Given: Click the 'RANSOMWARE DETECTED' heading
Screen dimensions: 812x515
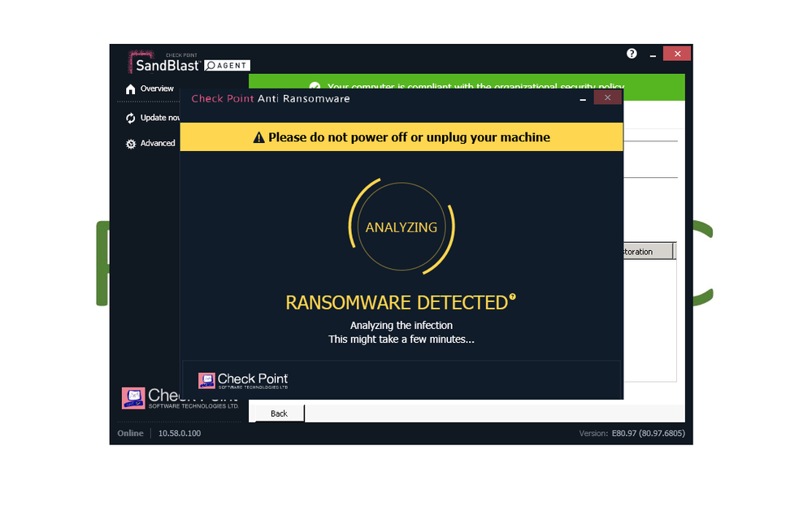Looking at the screenshot, I should click(x=397, y=303).
